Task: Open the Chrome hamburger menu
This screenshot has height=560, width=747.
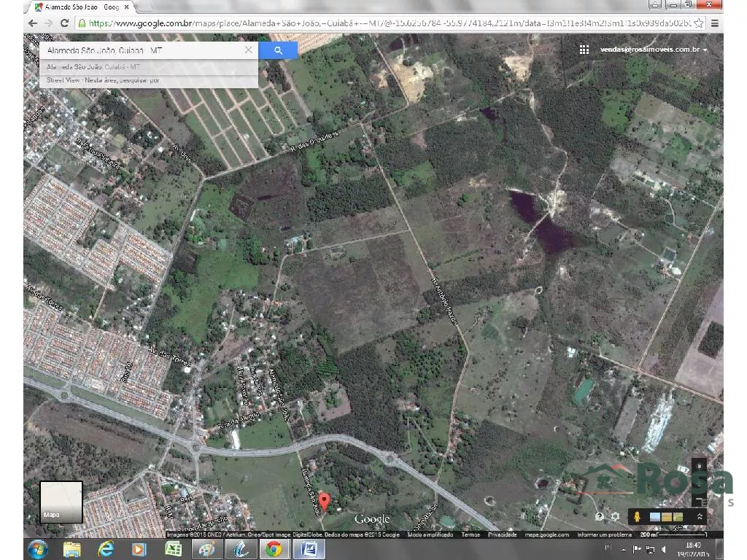Action: pos(714,23)
